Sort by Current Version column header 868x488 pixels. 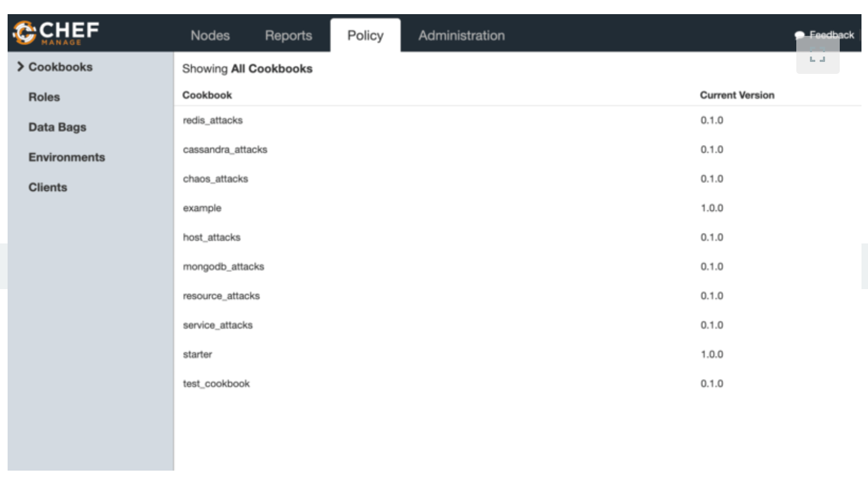737,95
